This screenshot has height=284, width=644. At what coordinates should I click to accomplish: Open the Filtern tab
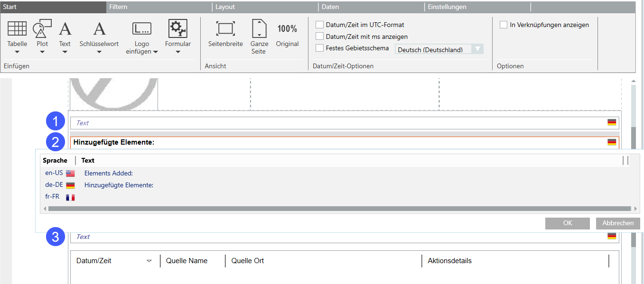pyautogui.click(x=118, y=7)
